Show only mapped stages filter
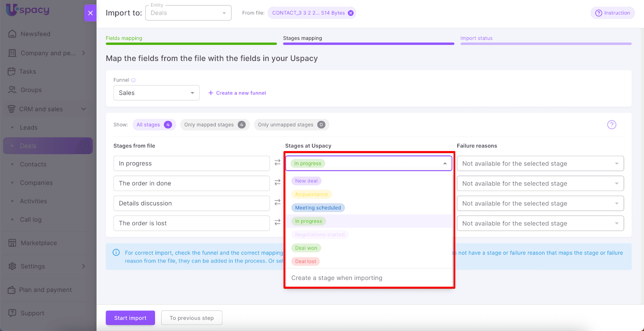Image resolution: width=644 pixels, height=331 pixels. [215, 125]
